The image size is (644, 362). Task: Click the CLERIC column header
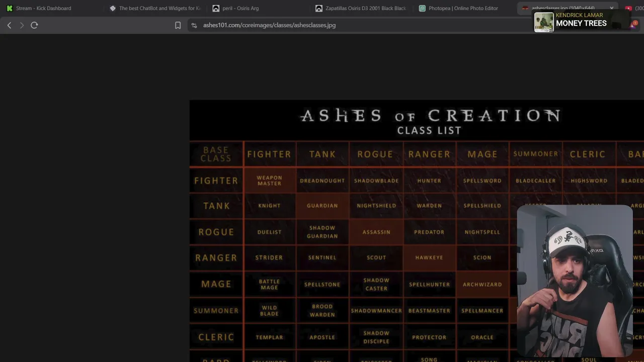pyautogui.click(x=588, y=154)
